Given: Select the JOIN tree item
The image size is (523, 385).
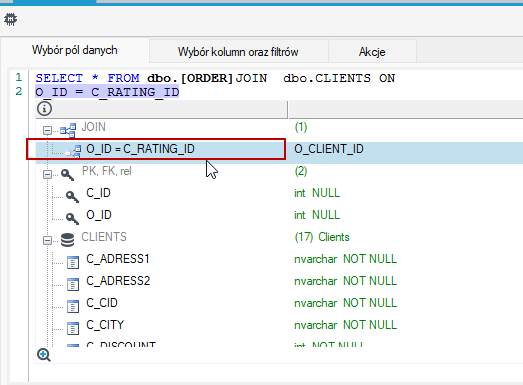Looking at the screenshot, I should (94, 127).
